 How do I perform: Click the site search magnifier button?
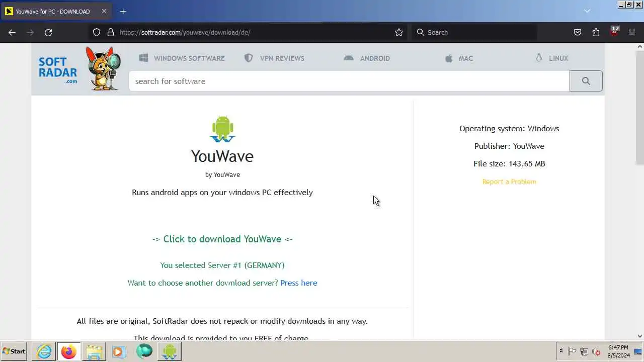click(586, 81)
